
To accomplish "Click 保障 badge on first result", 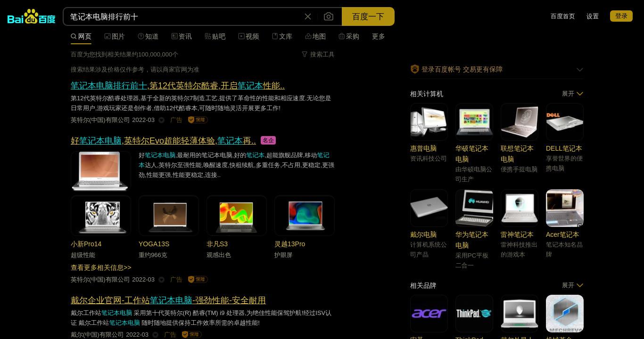I will [x=198, y=120].
